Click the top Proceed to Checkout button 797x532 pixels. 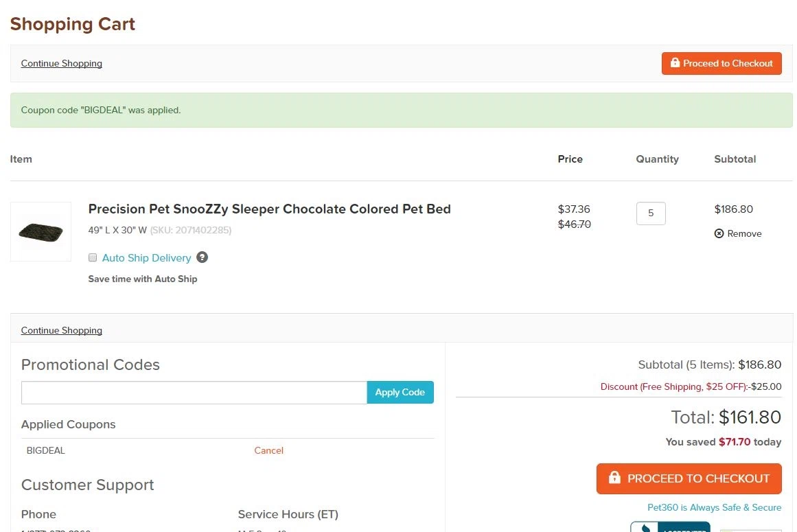[721, 63]
